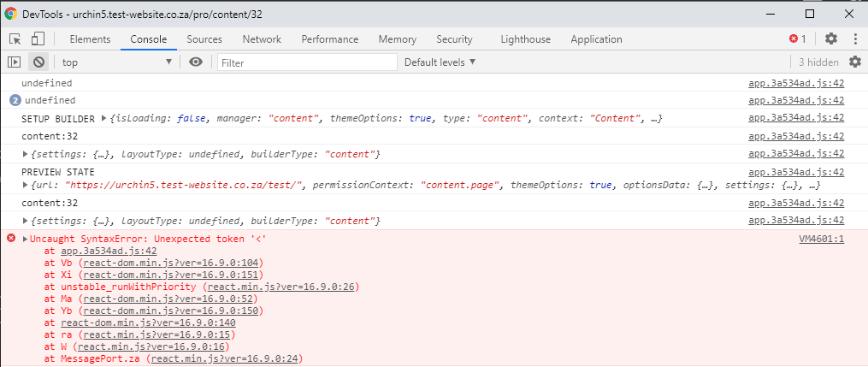
Task: Click the red error count badge
Action: tap(797, 39)
